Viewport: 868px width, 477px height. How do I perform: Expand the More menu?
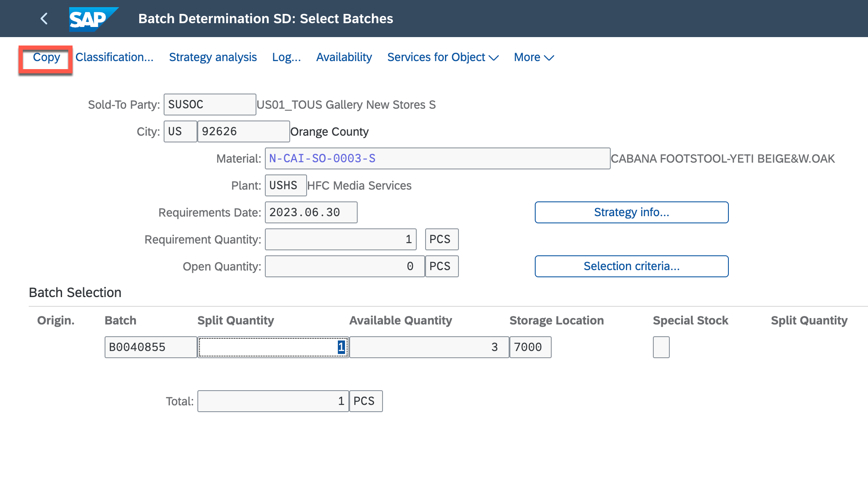534,57
